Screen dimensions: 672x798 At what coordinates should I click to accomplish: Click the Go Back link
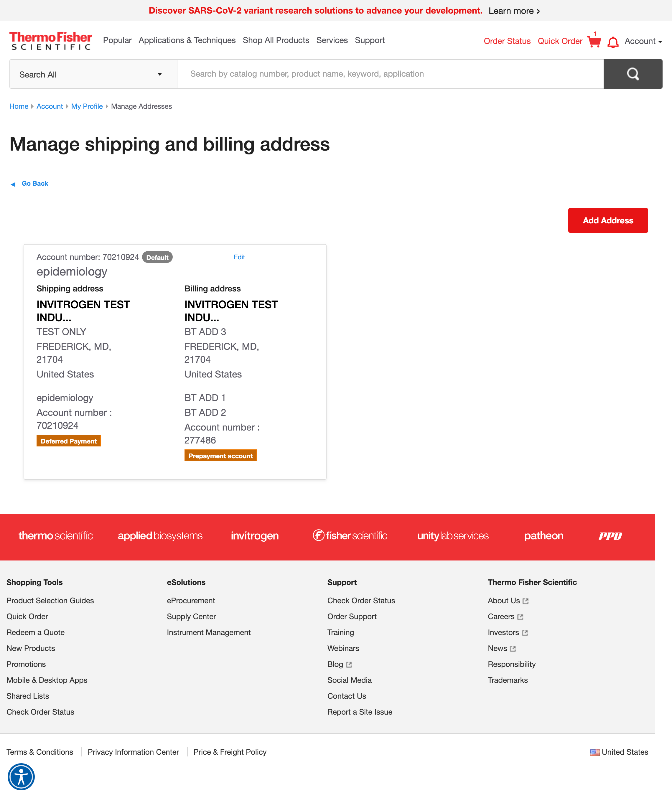[35, 183]
